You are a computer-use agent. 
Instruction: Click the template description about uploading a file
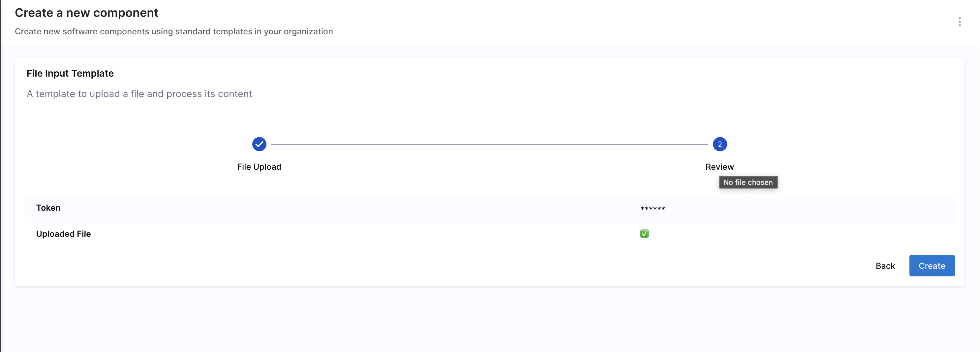tap(139, 94)
